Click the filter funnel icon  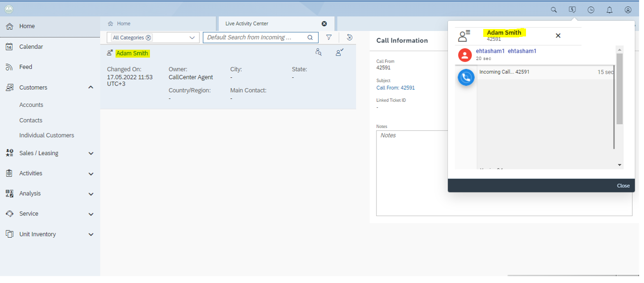(329, 37)
